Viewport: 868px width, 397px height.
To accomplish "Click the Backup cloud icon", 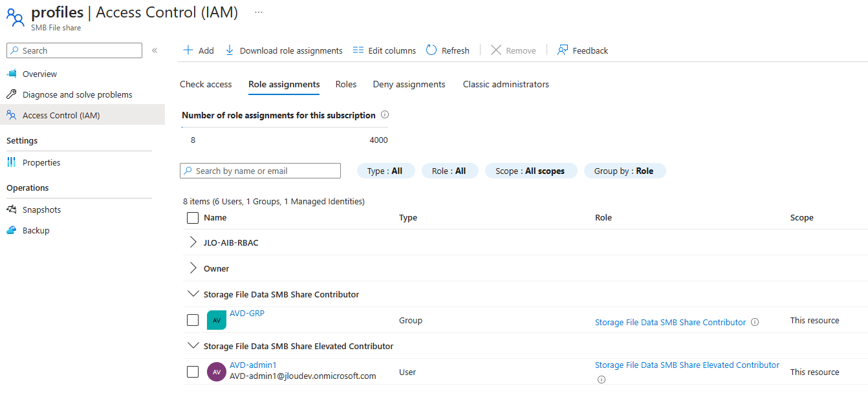I will [12, 230].
